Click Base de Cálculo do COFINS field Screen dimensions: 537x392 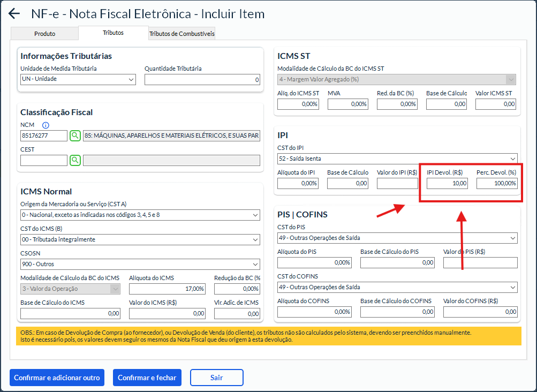click(397, 312)
